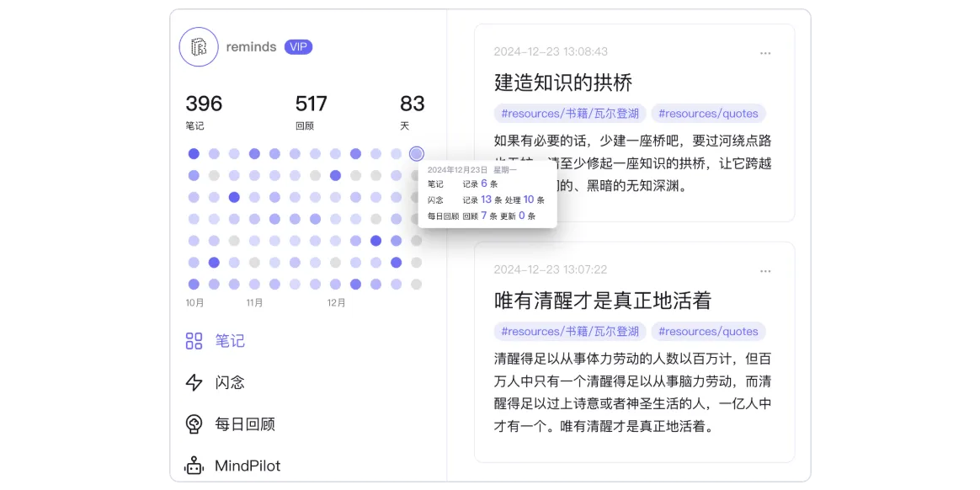Open the note titled 建造知识的拱桥
This screenshot has width=980, height=490.
tap(561, 83)
